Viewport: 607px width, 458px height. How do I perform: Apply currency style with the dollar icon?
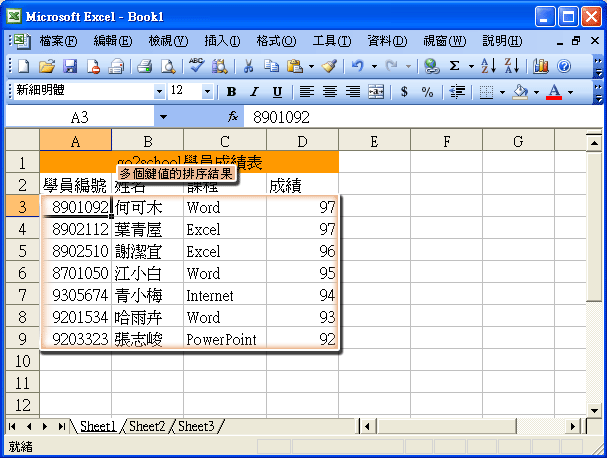click(404, 92)
